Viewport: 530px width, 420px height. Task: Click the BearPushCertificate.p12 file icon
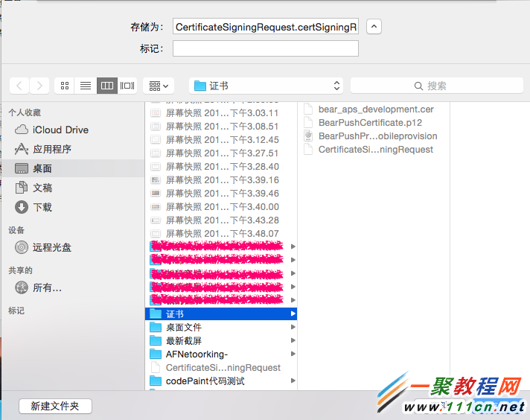[x=308, y=122]
